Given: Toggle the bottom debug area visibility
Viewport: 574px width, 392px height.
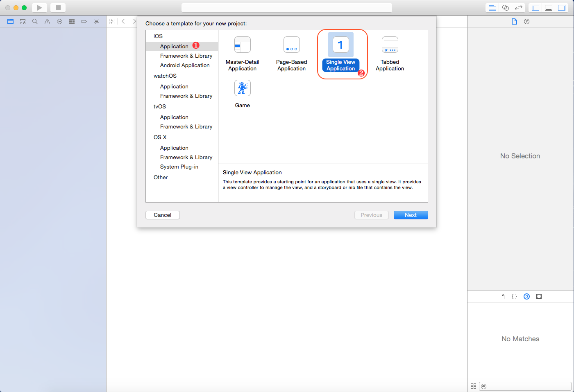Looking at the screenshot, I should coord(549,8).
